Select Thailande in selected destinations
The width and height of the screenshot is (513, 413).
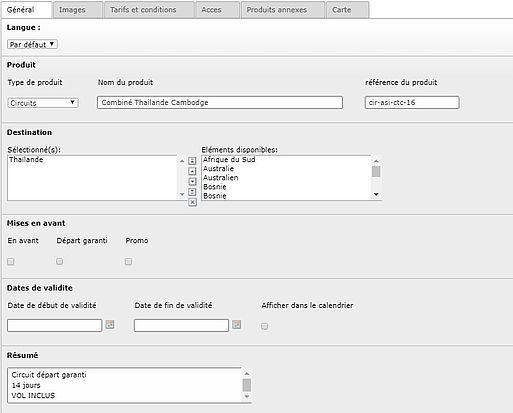[x=26, y=160]
